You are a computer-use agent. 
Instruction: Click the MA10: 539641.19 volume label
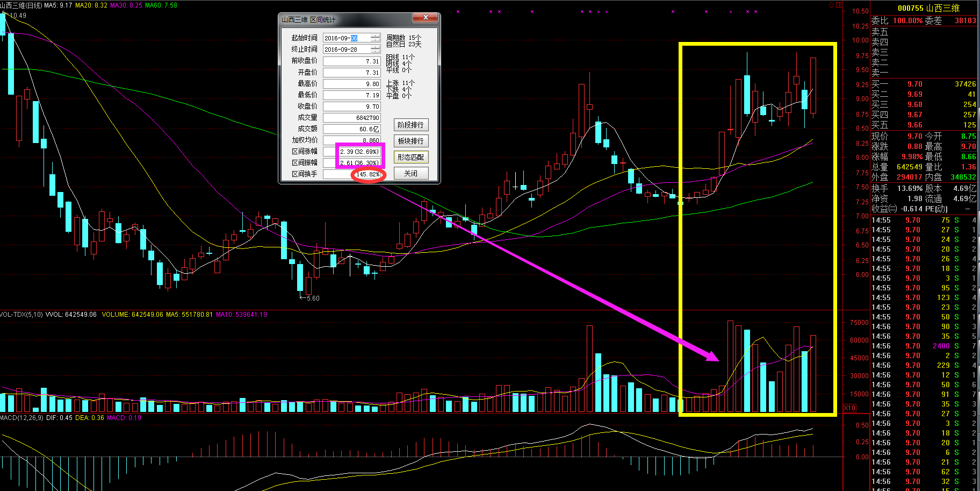point(241,315)
